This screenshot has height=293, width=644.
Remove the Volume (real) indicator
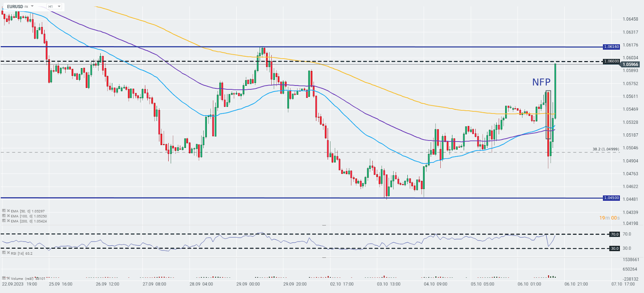click(x=8, y=278)
